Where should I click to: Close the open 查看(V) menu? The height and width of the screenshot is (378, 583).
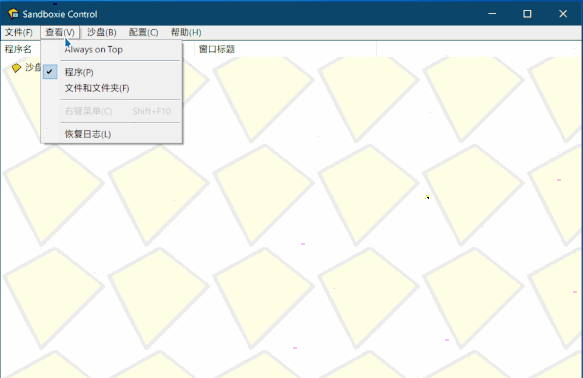60,33
